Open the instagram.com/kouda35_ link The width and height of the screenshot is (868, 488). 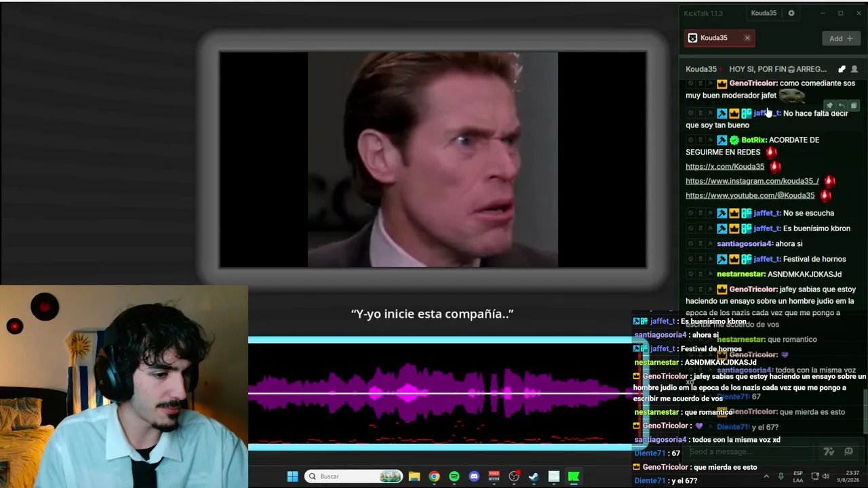click(752, 181)
